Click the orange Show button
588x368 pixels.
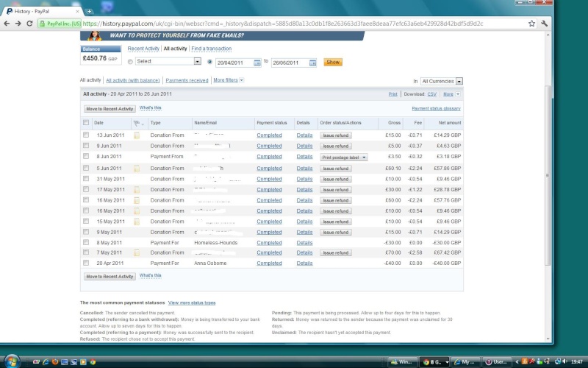[x=333, y=62]
